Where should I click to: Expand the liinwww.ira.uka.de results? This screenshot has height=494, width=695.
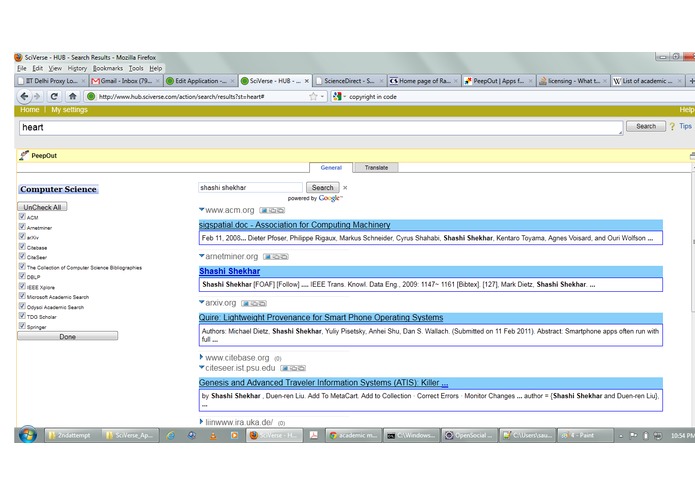pos(201,422)
